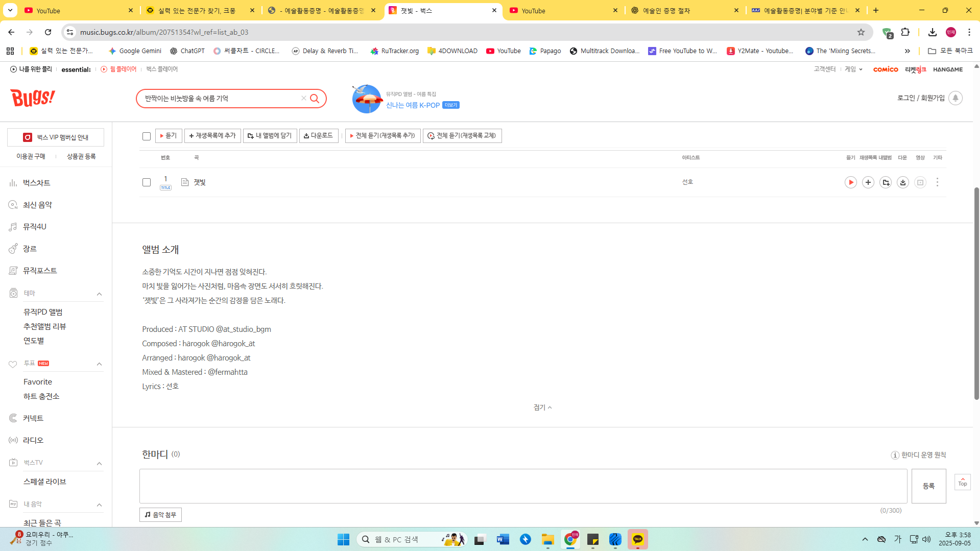
Task: Click the add-to-my-album icon in track row
Action: [x=886, y=182]
